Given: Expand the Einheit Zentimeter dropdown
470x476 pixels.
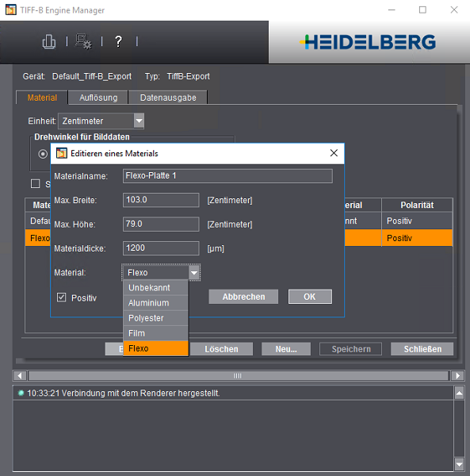Looking at the screenshot, I should click(139, 121).
